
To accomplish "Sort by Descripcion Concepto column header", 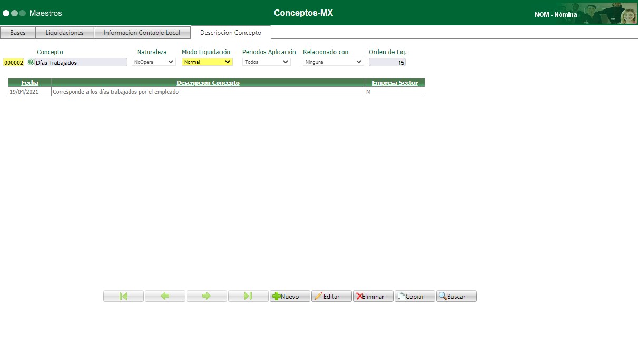I will (208, 83).
